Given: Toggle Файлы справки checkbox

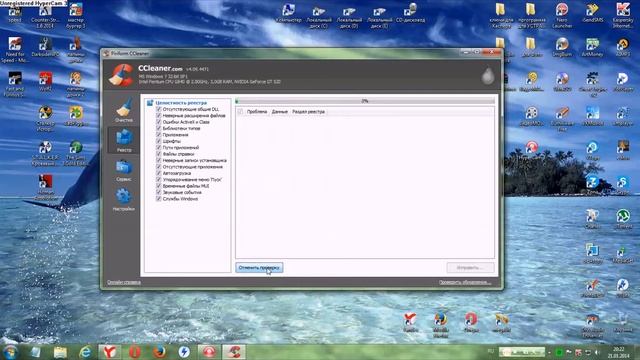Looking at the screenshot, I should (159, 154).
